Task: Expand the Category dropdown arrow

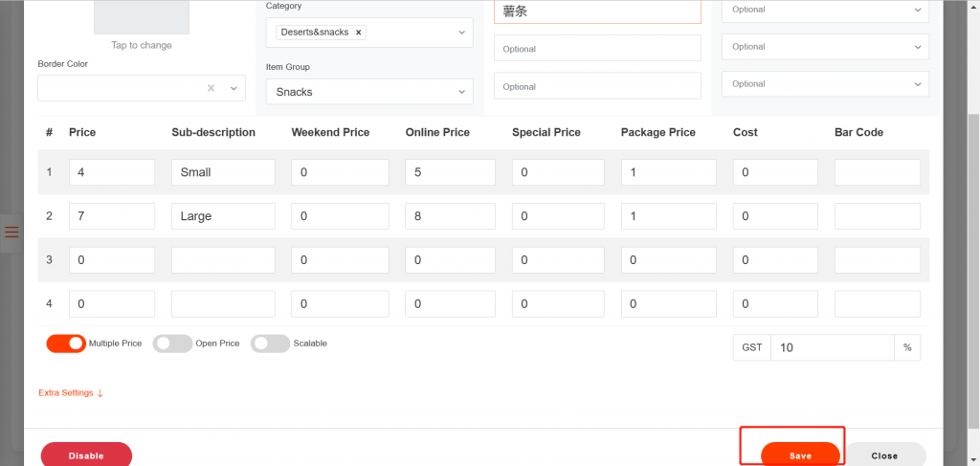Action: pos(461,33)
